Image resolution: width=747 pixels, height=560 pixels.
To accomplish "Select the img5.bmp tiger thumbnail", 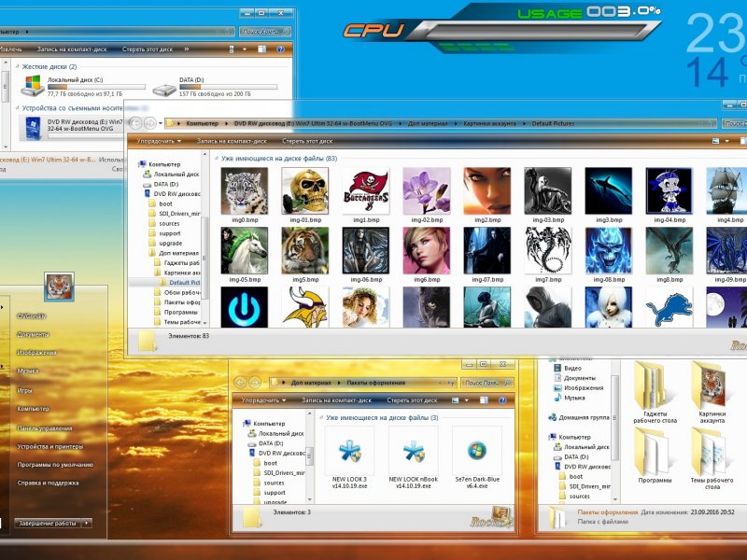I will pyautogui.click(x=305, y=250).
